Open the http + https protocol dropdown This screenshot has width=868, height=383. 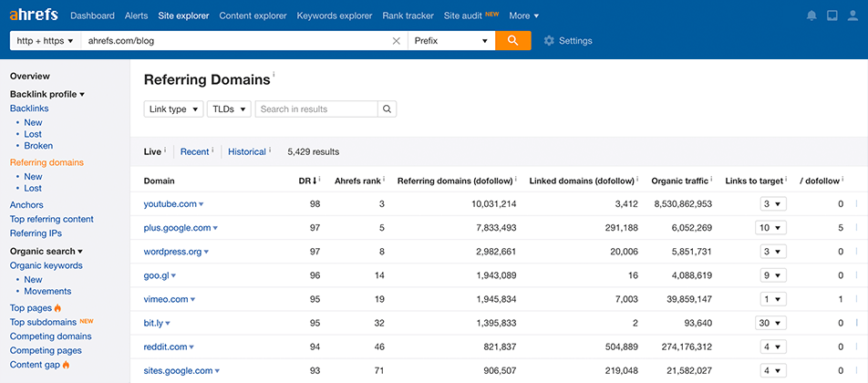[x=45, y=41]
